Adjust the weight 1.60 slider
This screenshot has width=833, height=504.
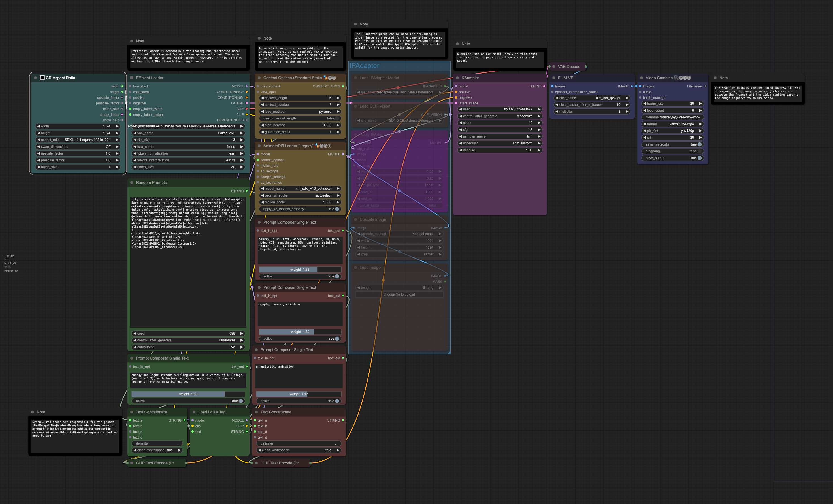tap(188, 394)
